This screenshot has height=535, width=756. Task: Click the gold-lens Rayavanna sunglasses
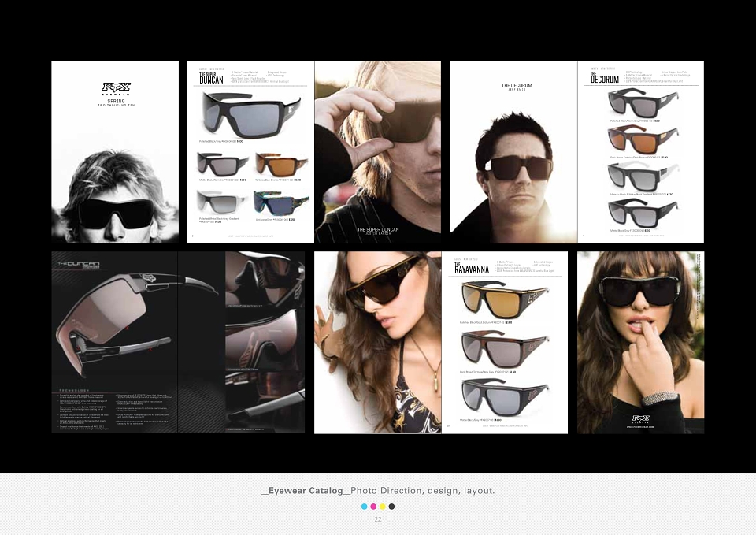click(x=505, y=299)
